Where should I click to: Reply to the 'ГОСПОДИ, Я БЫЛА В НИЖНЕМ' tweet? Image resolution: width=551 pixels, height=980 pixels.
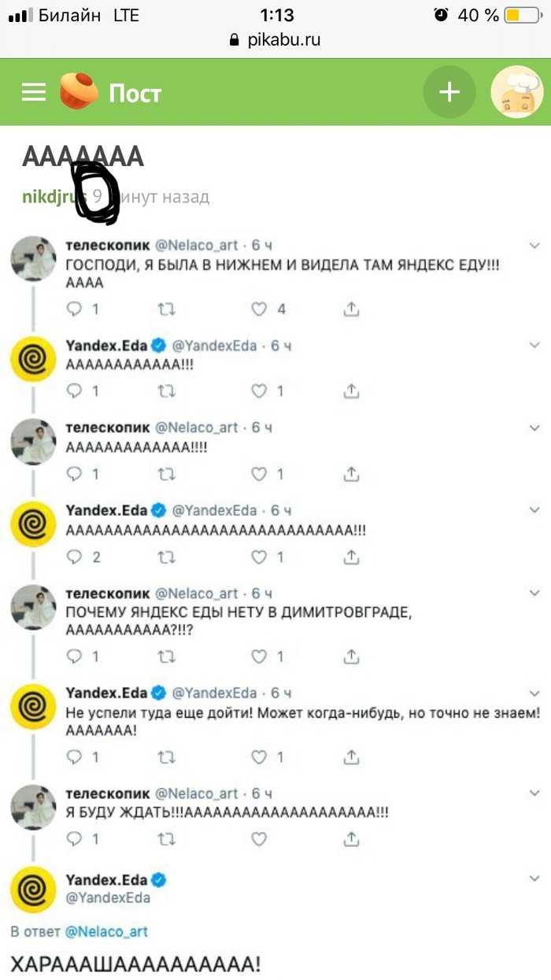[76, 309]
